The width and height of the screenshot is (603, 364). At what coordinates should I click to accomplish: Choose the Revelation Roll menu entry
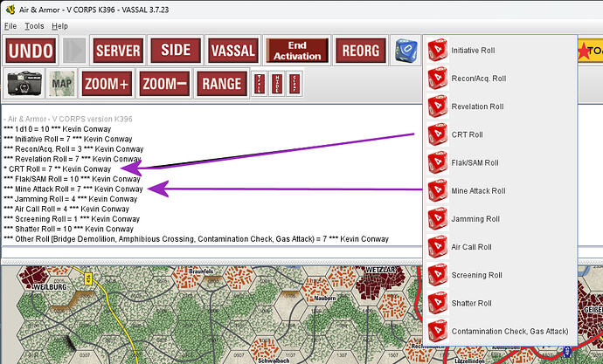(500, 106)
